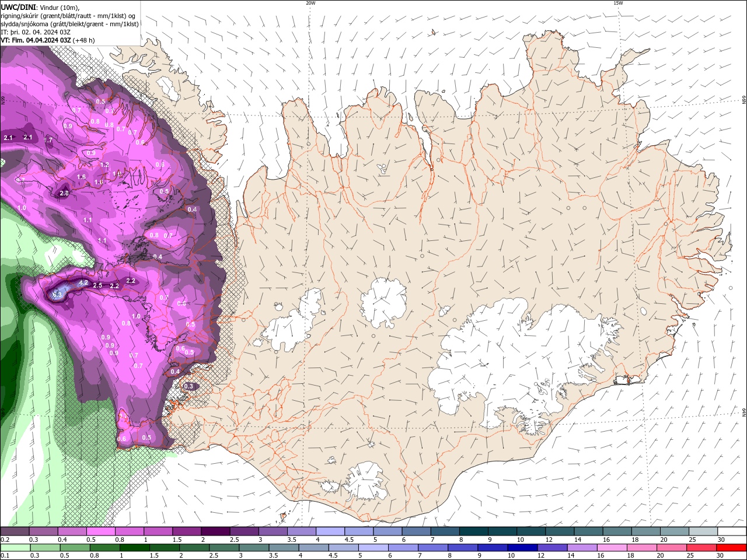The width and height of the screenshot is (747, 560).
Task: Click the valid time line 'VT: Fim. 04.04.2024 03Z'
Action: tap(36, 40)
